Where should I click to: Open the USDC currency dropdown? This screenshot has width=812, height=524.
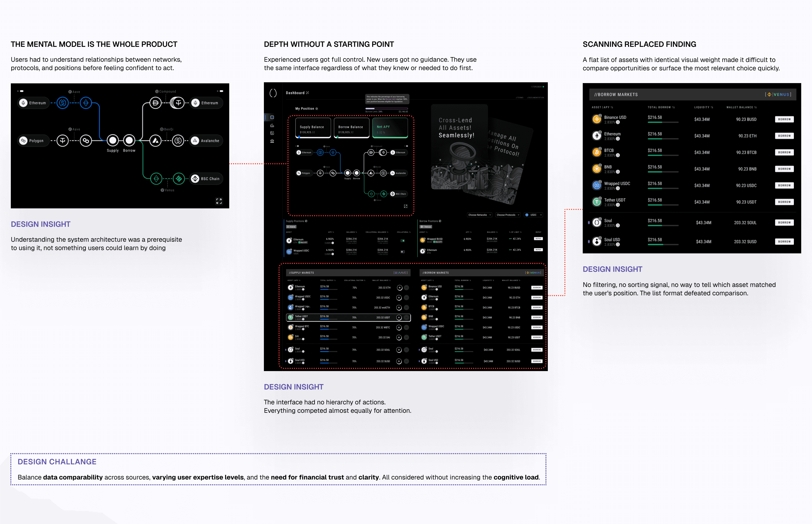point(533,215)
